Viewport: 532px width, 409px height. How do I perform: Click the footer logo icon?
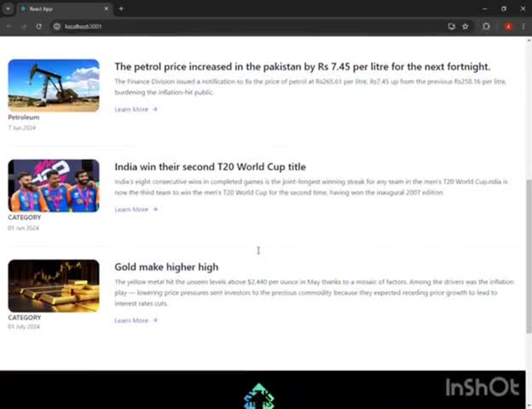pyautogui.click(x=259, y=396)
